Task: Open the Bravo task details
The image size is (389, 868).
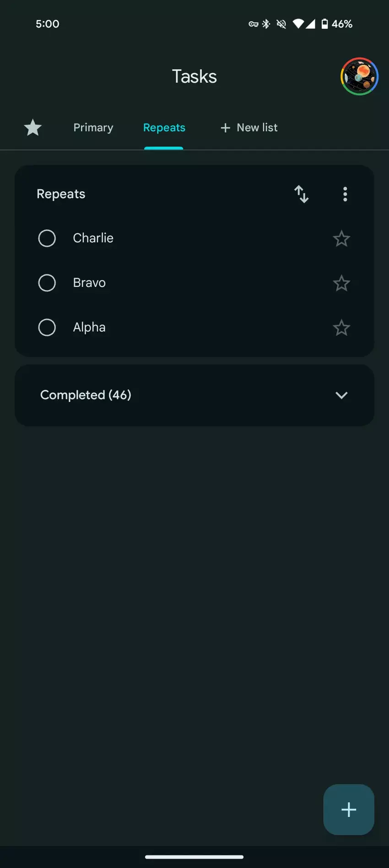Action: click(x=89, y=283)
